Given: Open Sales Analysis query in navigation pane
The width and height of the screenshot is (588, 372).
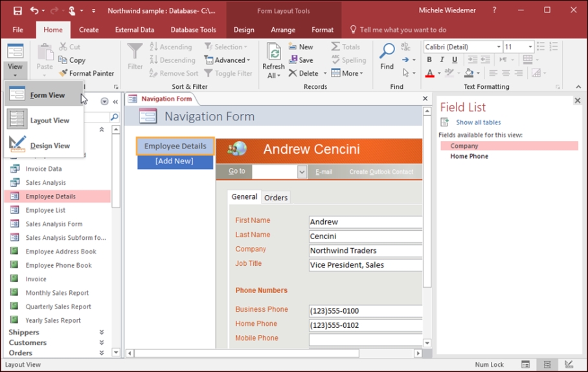Looking at the screenshot, I should 46,182.
